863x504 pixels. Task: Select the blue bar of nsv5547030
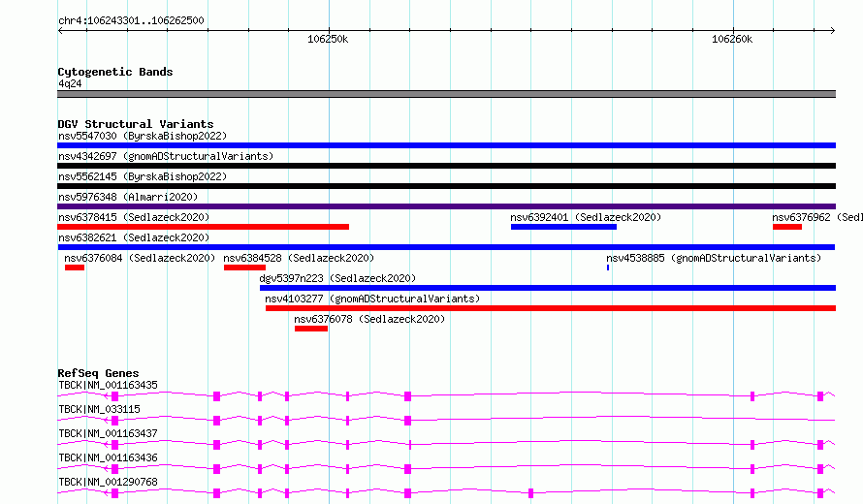446,145
